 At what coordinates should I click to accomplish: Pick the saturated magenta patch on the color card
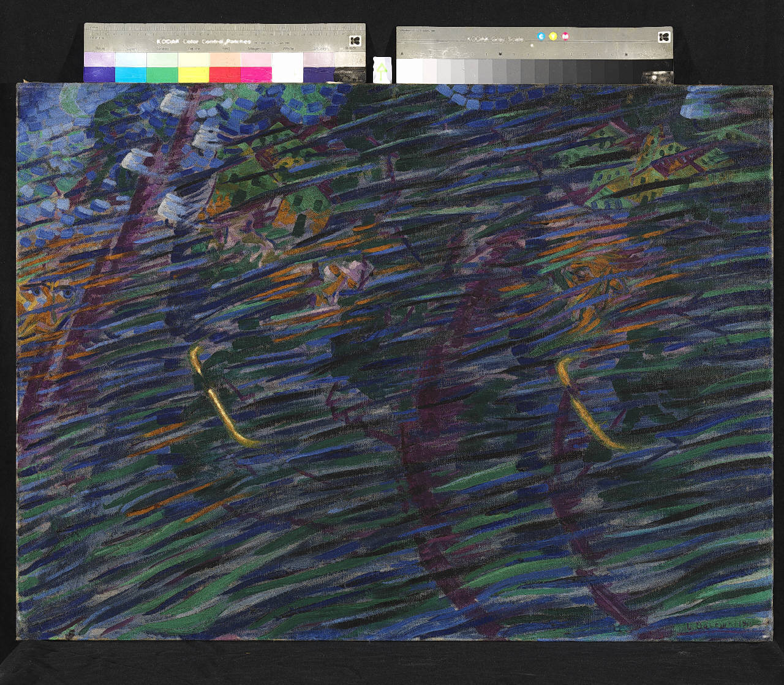[x=255, y=75]
